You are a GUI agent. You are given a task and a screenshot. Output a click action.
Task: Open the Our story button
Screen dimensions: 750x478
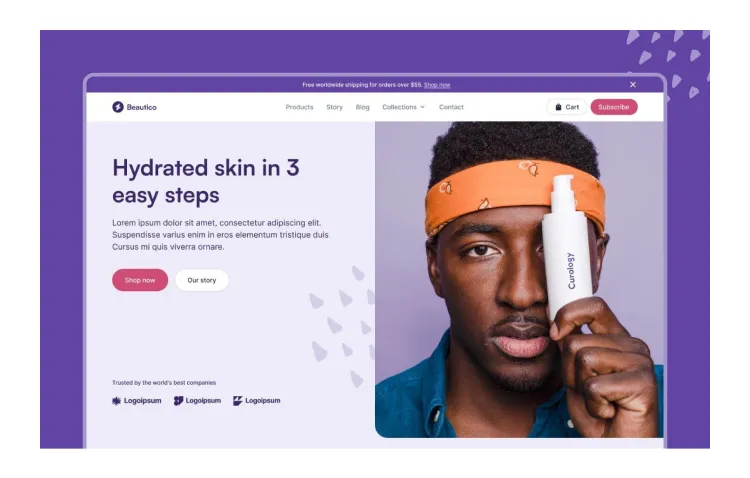(x=201, y=280)
